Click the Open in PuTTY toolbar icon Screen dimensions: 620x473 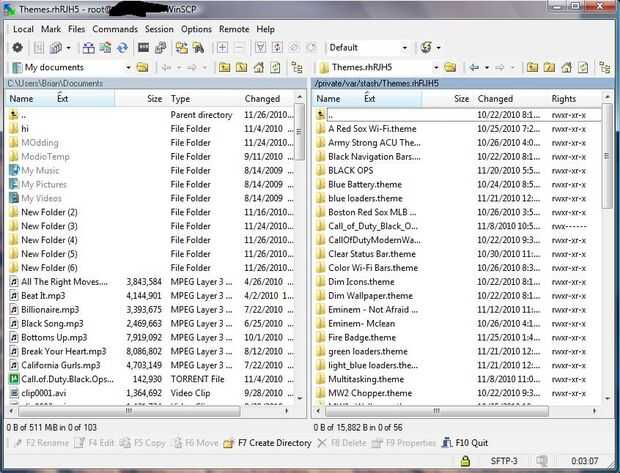[160, 48]
